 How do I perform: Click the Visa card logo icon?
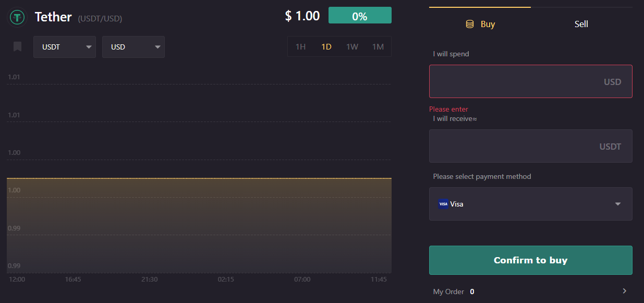point(443,204)
